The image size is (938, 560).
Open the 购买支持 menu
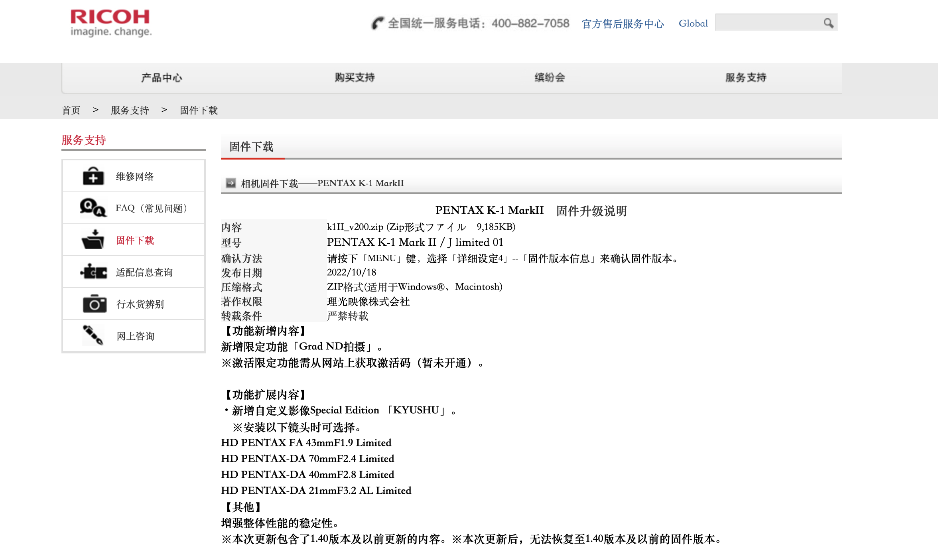coord(355,77)
